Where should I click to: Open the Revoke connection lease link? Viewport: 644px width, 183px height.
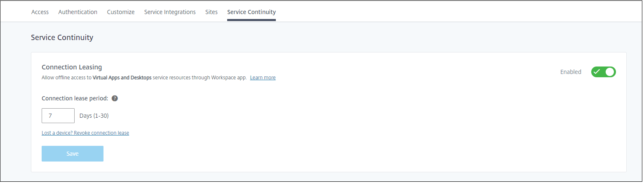pyautogui.click(x=85, y=133)
